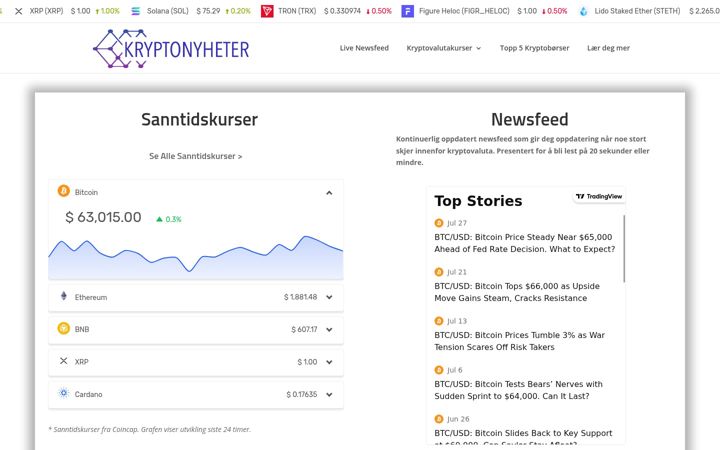The height and width of the screenshot is (450, 720).
Task: Click XRP (XRP) ticker name
Action: point(46,11)
